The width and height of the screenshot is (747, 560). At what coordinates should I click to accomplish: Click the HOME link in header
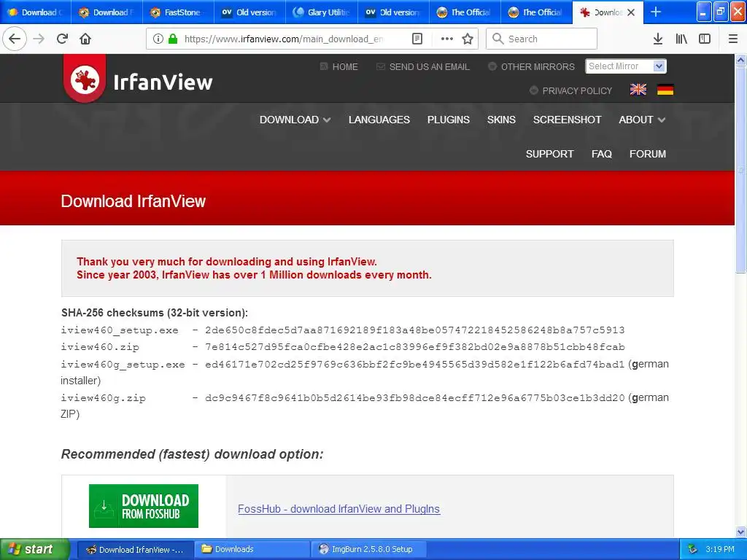(x=338, y=66)
